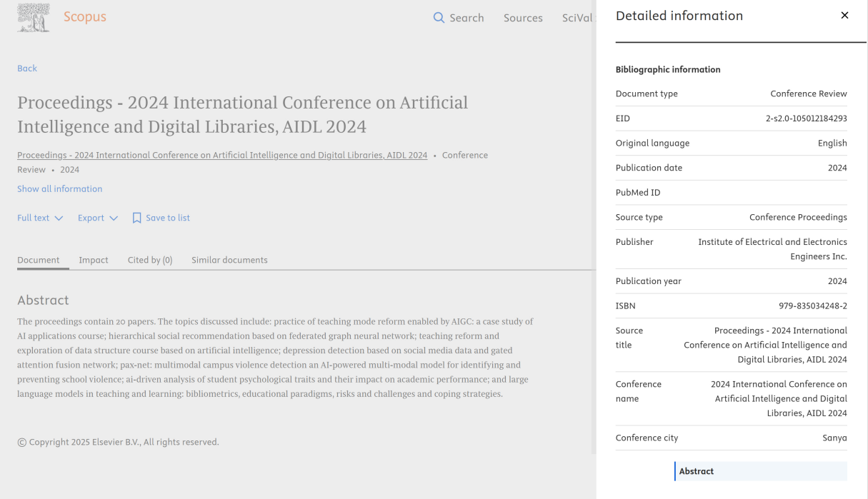Click the PubMed ID label

click(x=638, y=193)
